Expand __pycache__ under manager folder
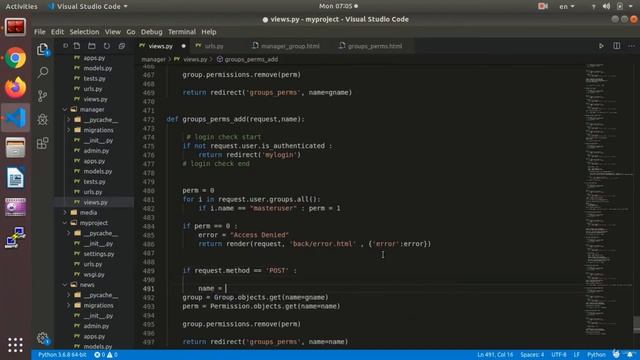 (100, 120)
